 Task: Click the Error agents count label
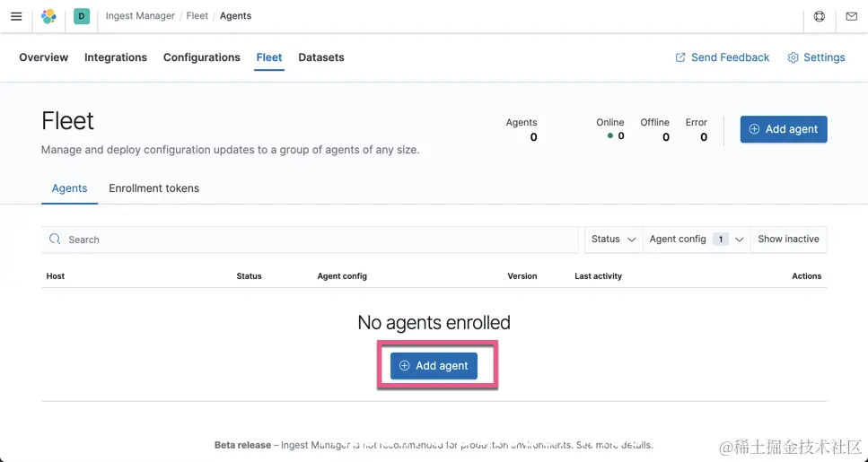click(697, 122)
